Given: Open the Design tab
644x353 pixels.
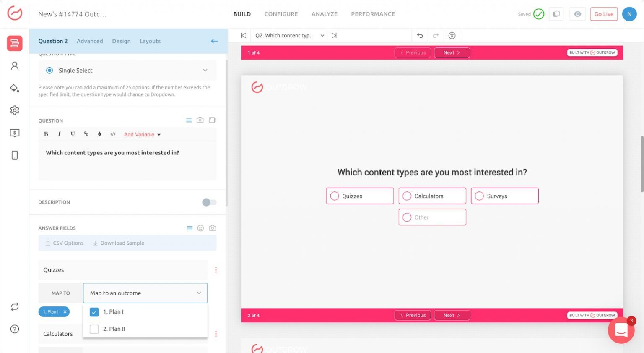Looking at the screenshot, I should (x=121, y=41).
